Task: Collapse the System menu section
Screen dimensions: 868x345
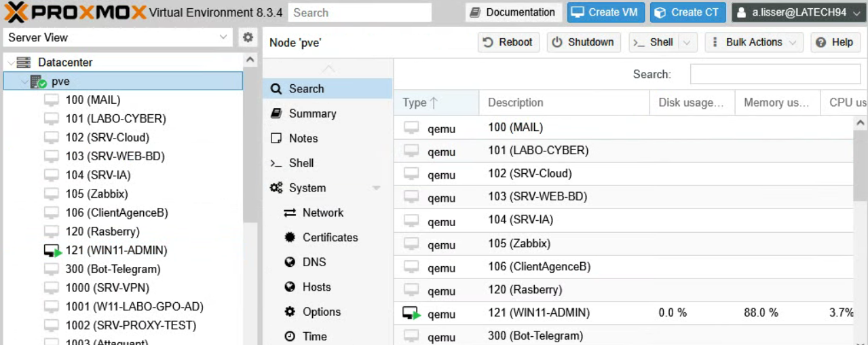Action: tap(376, 188)
